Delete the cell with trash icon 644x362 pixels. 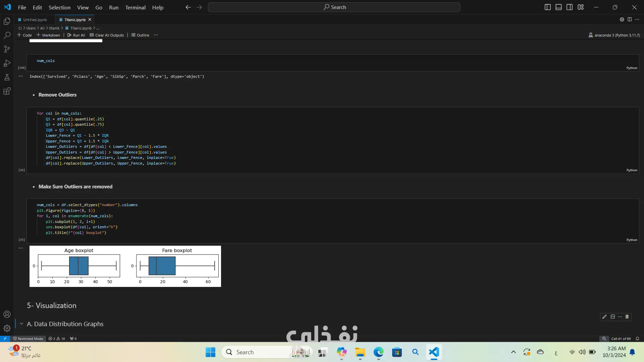click(x=627, y=317)
